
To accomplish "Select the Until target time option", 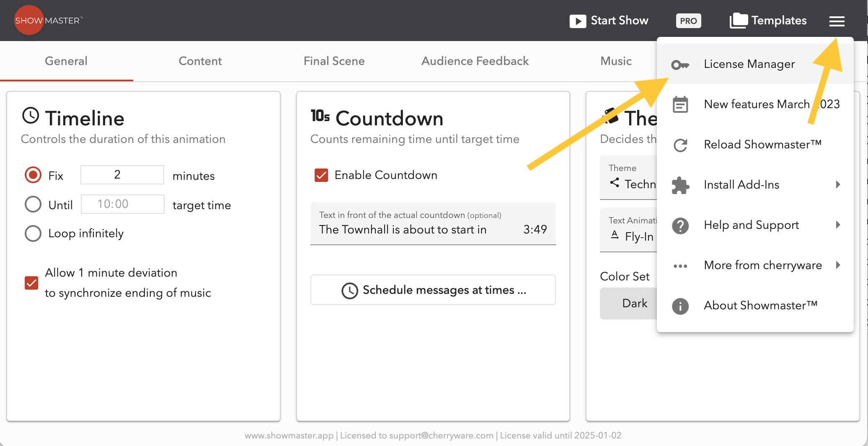I will coord(33,205).
